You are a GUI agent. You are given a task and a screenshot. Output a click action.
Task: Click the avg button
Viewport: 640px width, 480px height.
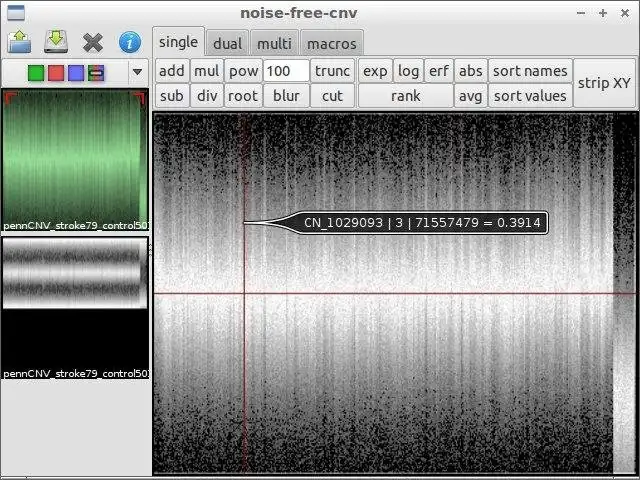point(471,96)
